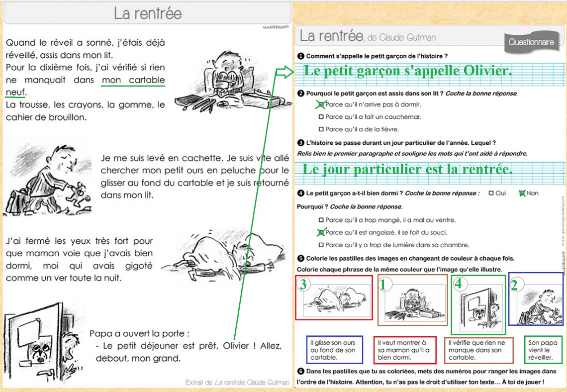Click the answer line "Le petit garçon s'appelle Olivier"
The height and width of the screenshot is (392, 567).
pos(408,71)
